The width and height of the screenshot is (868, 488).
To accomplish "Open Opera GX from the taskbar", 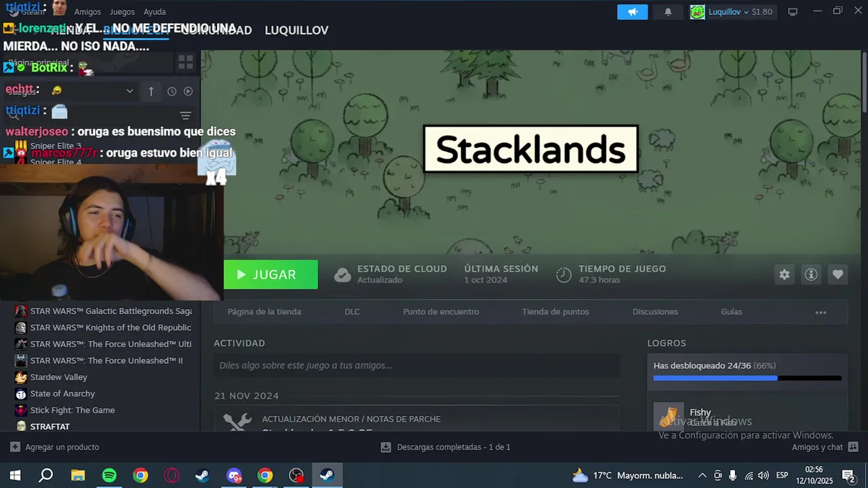I will [172, 476].
